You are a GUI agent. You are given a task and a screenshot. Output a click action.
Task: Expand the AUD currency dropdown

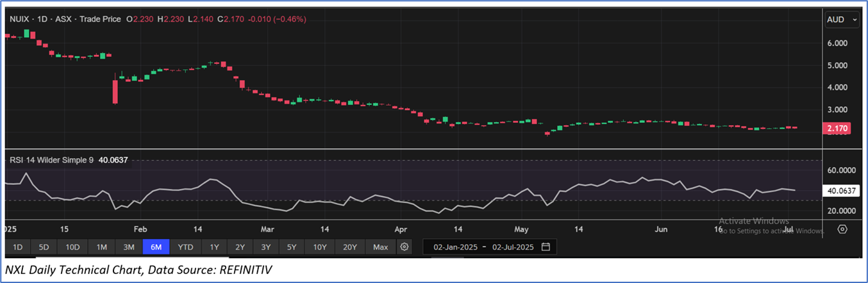[842, 20]
